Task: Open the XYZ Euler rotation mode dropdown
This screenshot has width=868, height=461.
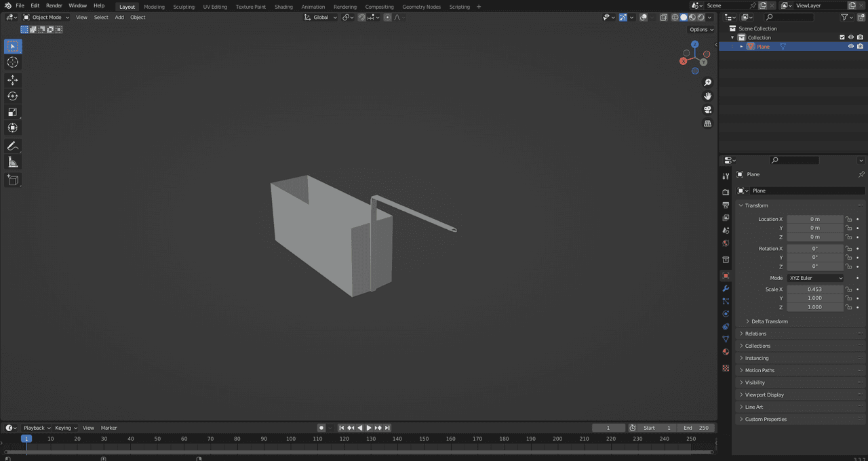Action: click(x=816, y=278)
